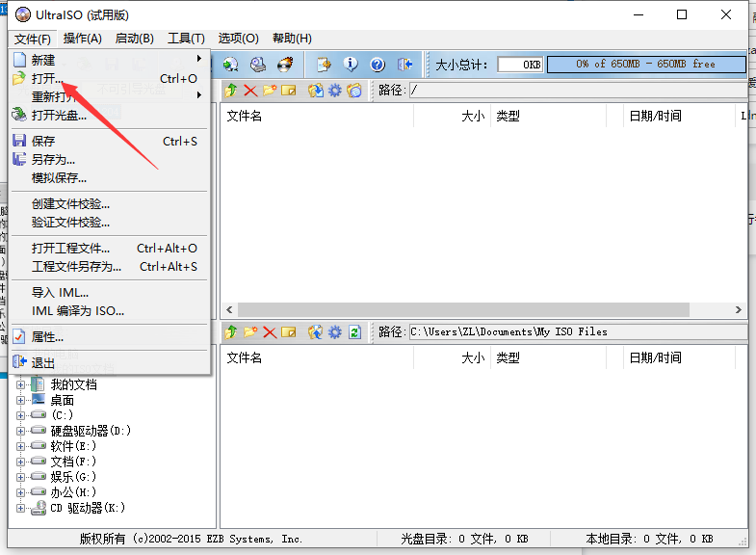Expand the (C:) drive node
756x555 pixels.
pyautogui.click(x=21, y=415)
